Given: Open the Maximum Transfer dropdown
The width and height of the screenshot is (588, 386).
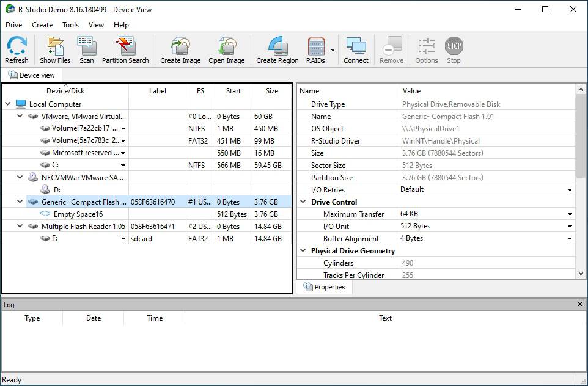Looking at the screenshot, I should (570, 214).
